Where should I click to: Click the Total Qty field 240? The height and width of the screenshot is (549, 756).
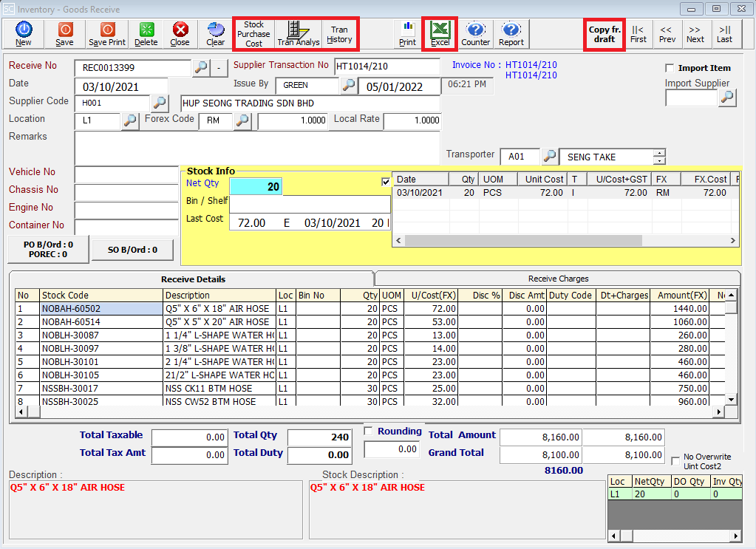point(320,437)
